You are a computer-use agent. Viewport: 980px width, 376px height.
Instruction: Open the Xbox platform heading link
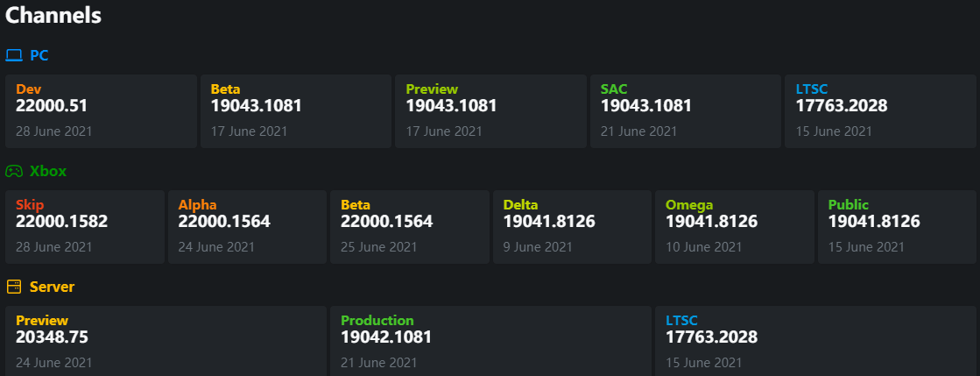[48, 171]
